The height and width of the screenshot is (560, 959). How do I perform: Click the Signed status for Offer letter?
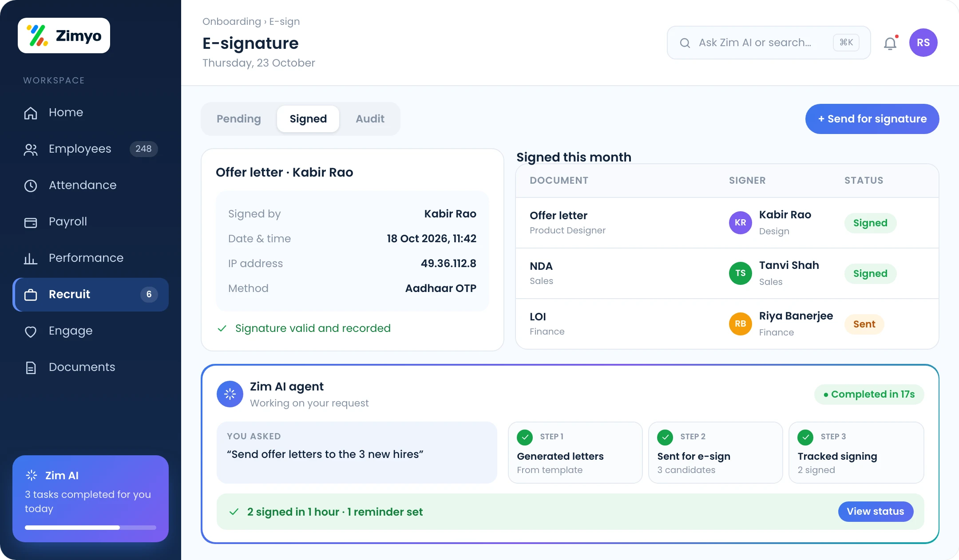click(870, 223)
